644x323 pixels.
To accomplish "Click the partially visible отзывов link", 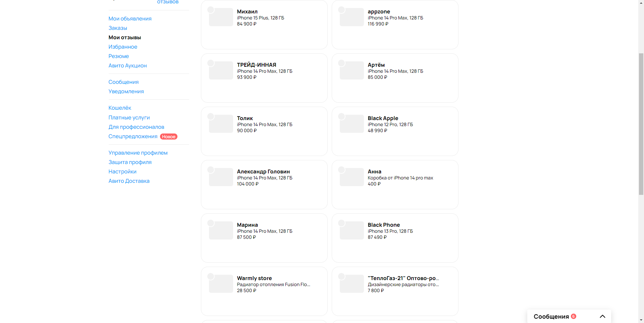I will click(x=168, y=2).
